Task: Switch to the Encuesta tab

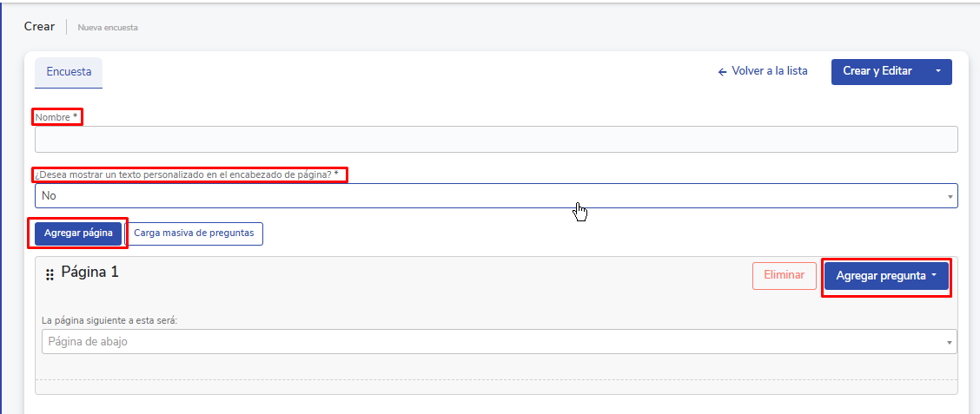Action: pos(69,72)
